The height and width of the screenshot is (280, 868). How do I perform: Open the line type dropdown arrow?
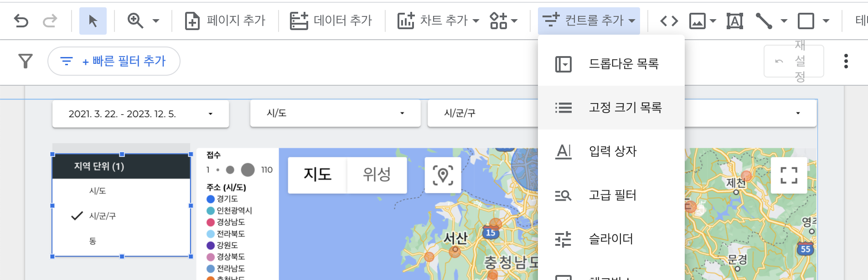click(784, 21)
